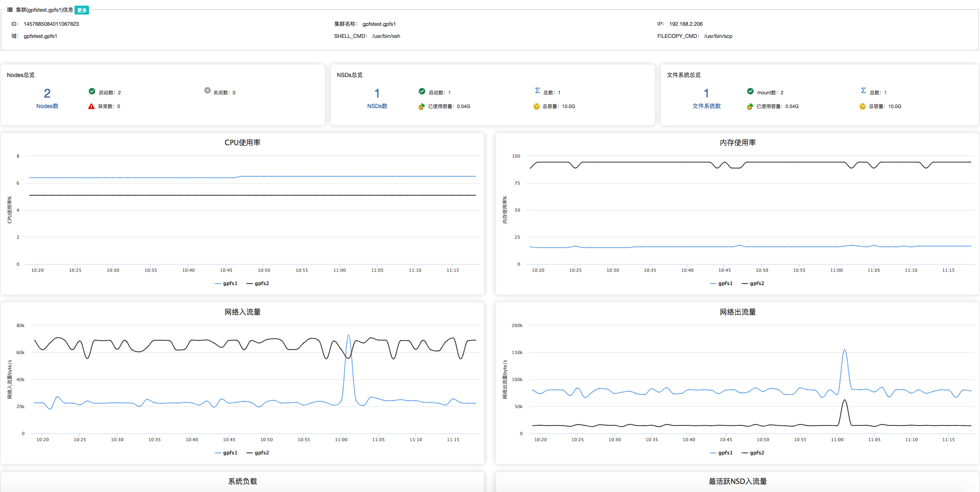Click the green check icon next to NSDs 启动数
The image size is (980, 492).
pos(422,91)
